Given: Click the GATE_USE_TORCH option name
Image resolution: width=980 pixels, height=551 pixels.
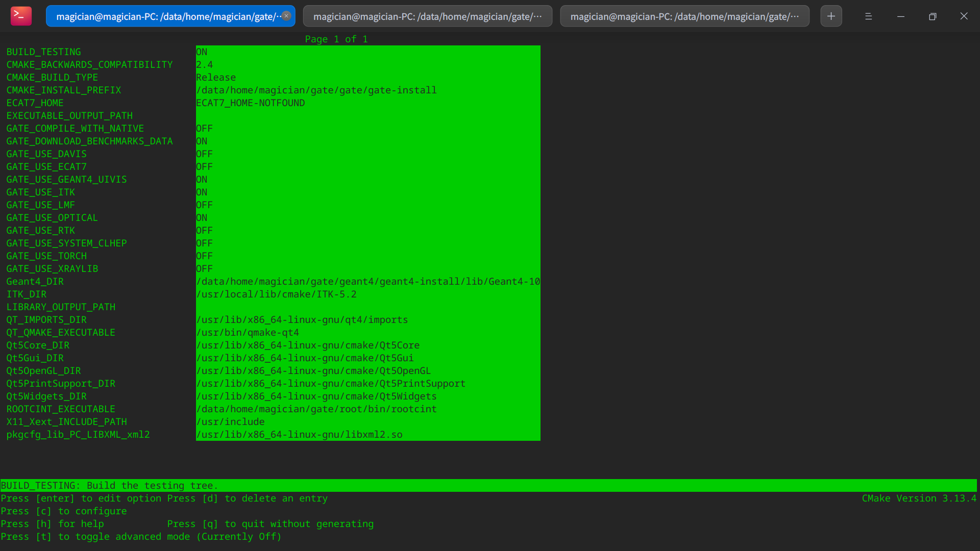Looking at the screenshot, I should (46, 256).
